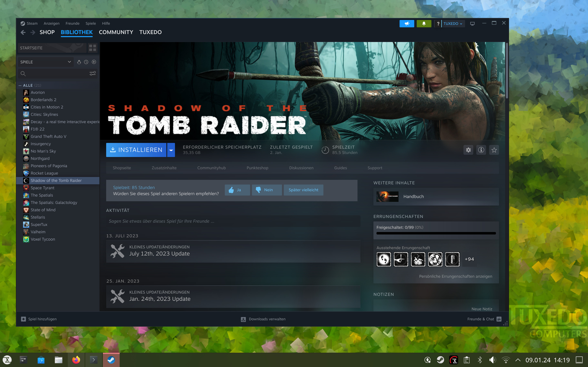This screenshot has height=367, width=588.
Task: Open the green notifications bell
Action: tap(424, 23)
